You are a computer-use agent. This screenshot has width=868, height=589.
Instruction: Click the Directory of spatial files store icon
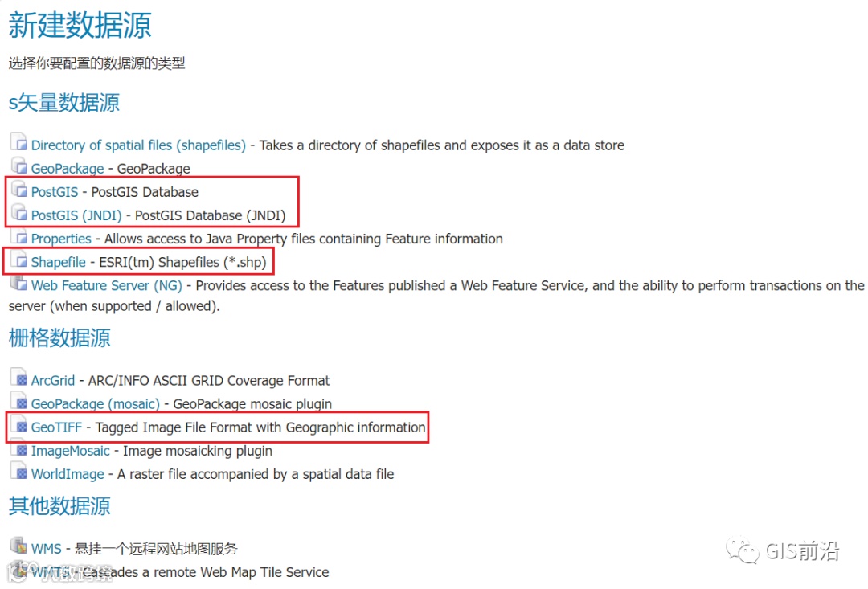coord(18,141)
